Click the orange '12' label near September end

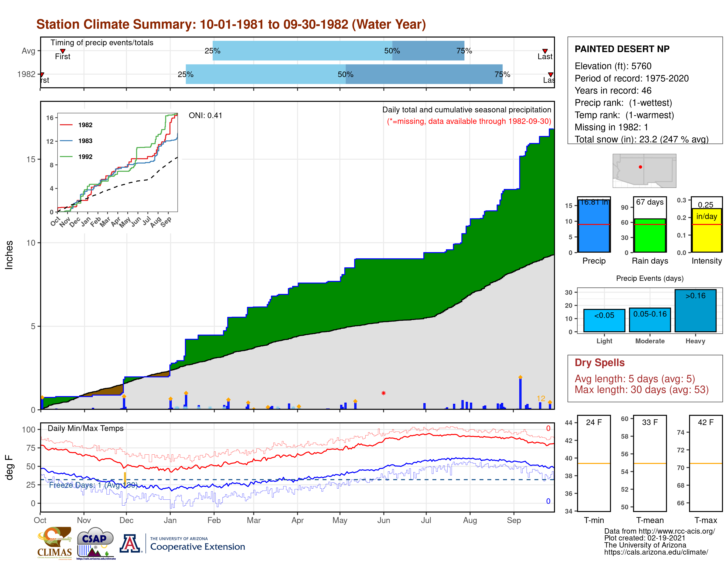[541, 398]
